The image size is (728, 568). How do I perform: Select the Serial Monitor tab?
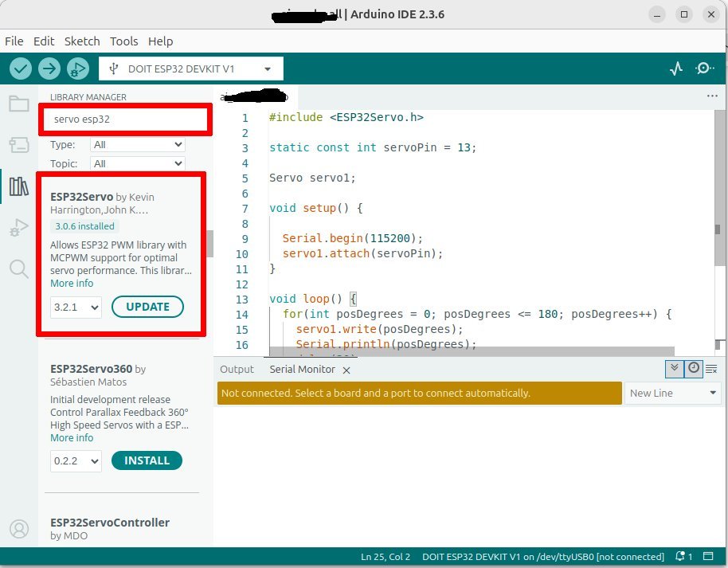[x=302, y=369]
